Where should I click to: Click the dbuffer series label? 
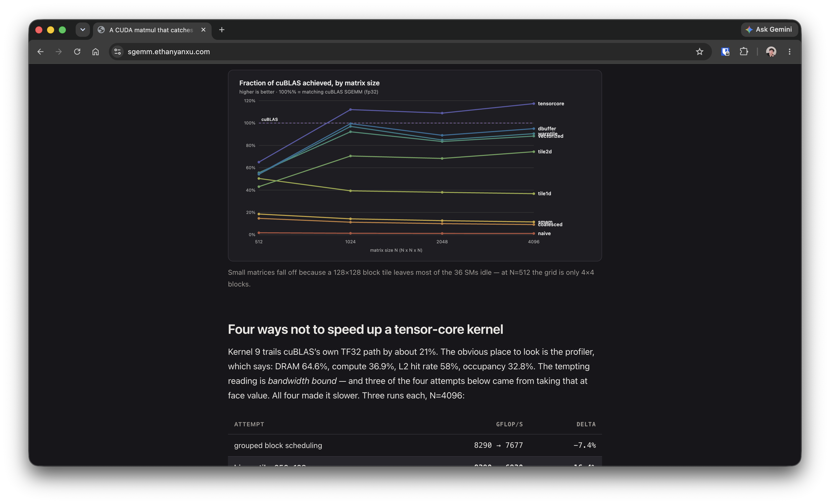(547, 128)
